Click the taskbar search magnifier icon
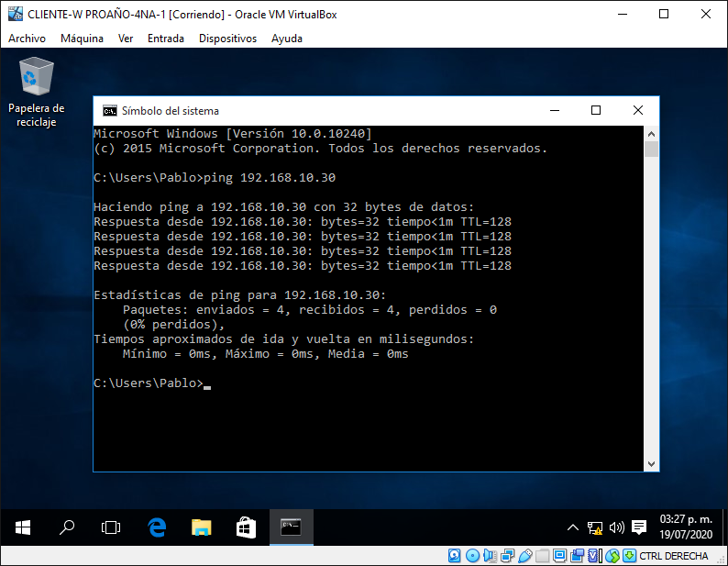 click(67, 527)
